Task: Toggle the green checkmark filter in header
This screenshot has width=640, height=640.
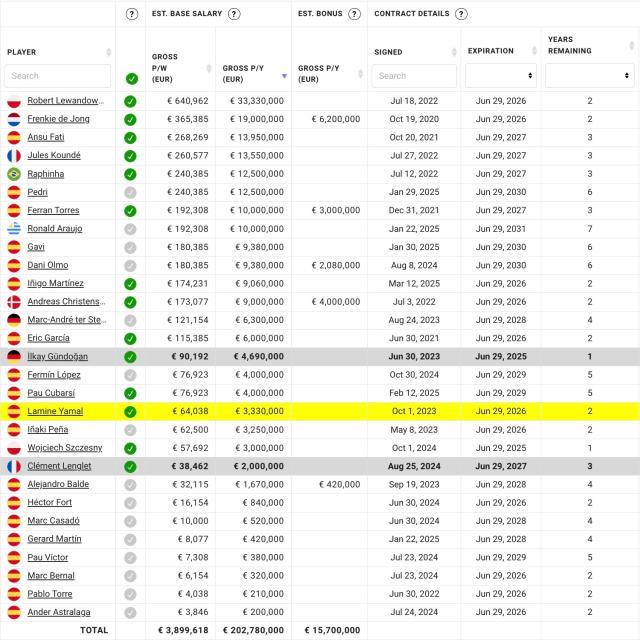Action: point(131,78)
